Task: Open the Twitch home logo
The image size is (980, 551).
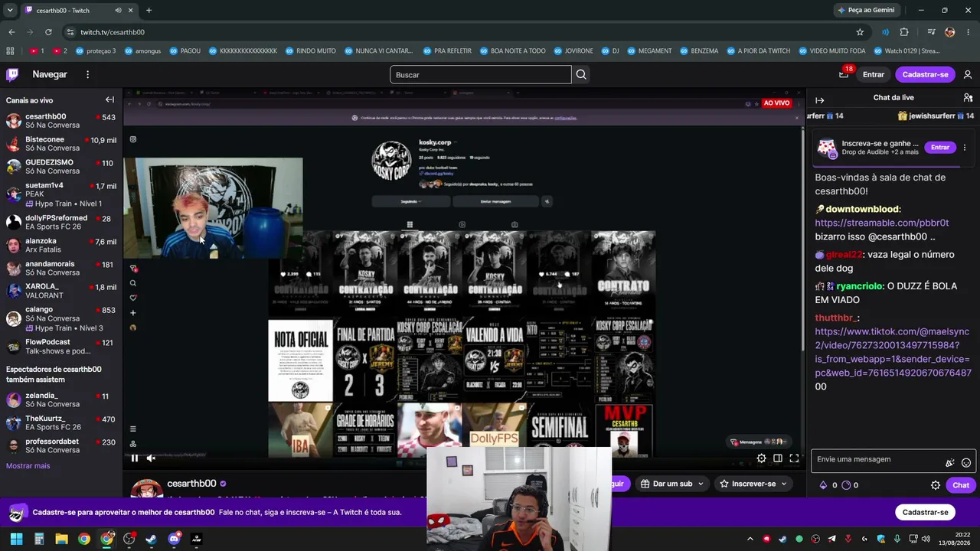Action: click(x=12, y=74)
